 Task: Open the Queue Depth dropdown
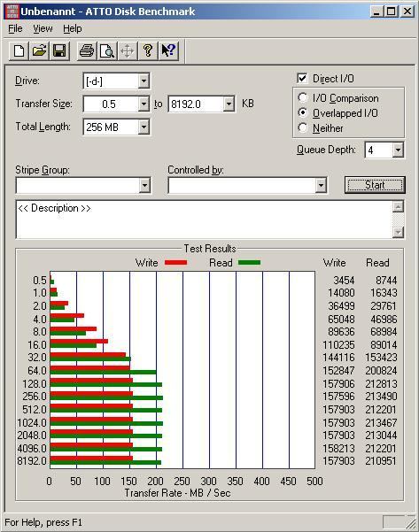coord(398,150)
